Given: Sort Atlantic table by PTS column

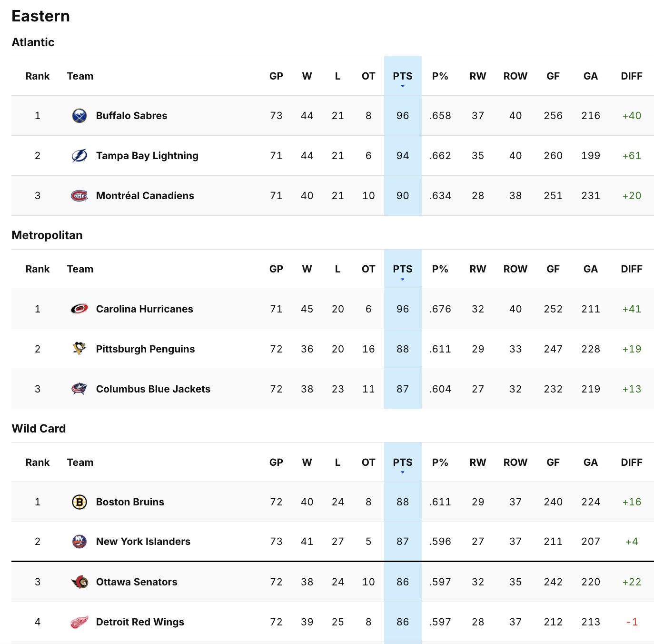Looking at the screenshot, I should coord(402,76).
